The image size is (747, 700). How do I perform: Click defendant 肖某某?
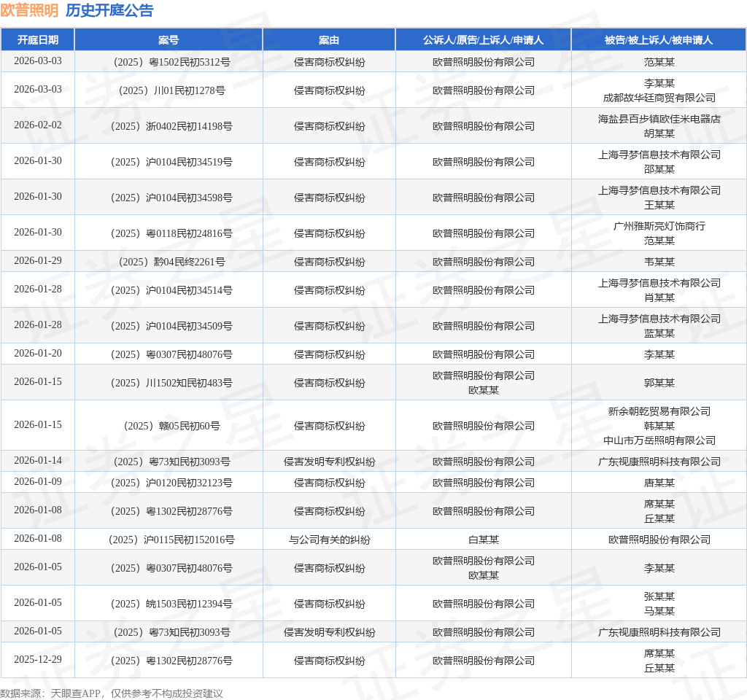(x=659, y=297)
